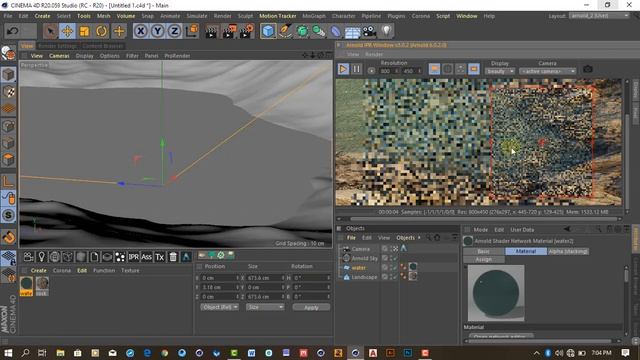This screenshot has width=640, height=360.
Task: Open the active camera dropdown
Action: coord(548,71)
